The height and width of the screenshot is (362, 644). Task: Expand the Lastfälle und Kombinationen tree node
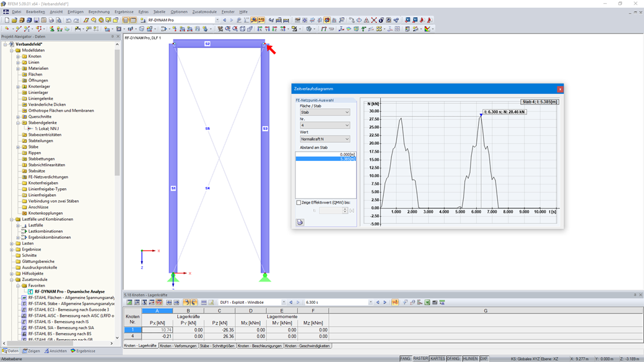tap(12, 219)
